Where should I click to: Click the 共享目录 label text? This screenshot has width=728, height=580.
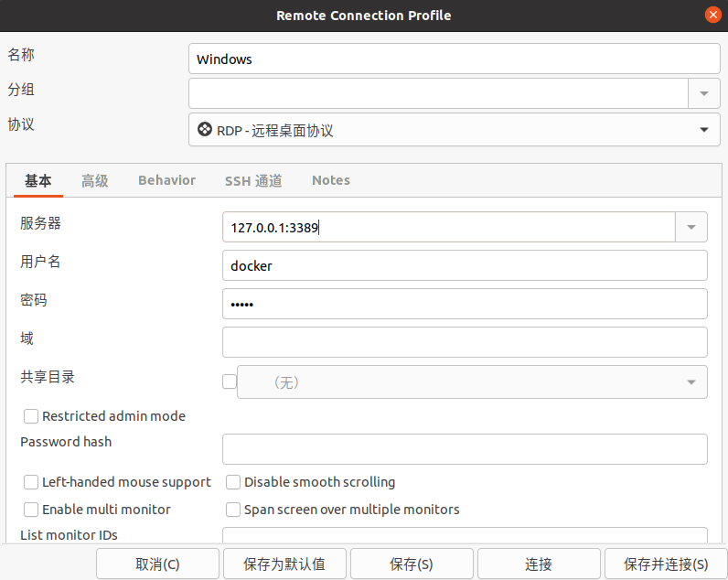tap(48, 377)
